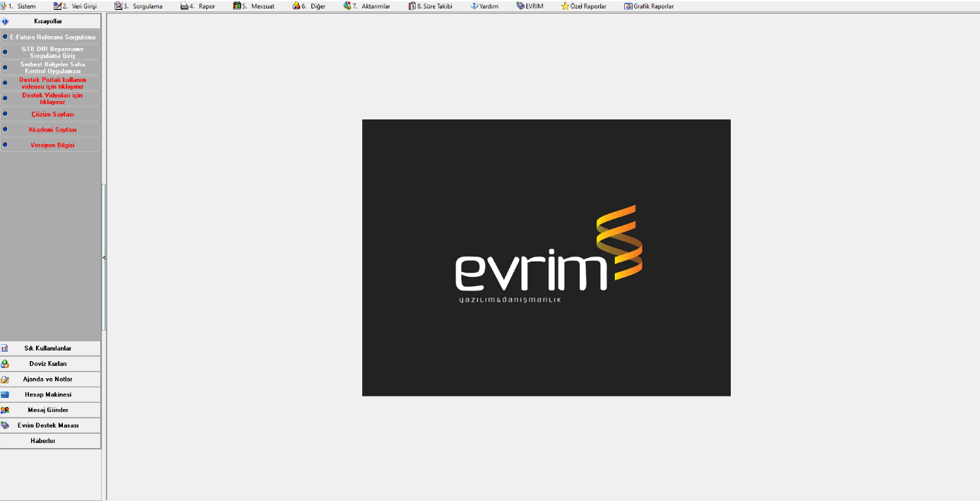
Task: Launch Serbest Bölgeler Saha Kontrol Uygulaması
Action: tap(50, 68)
